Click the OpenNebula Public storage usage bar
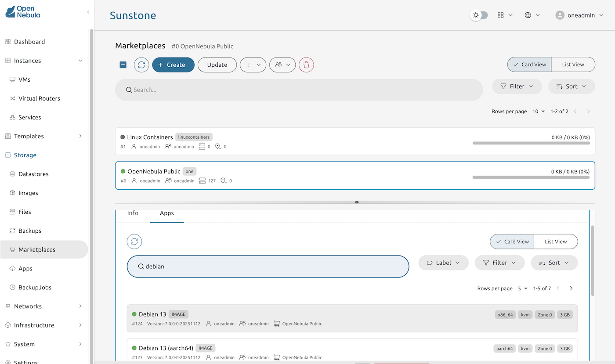The image size is (615, 364). click(x=531, y=177)
